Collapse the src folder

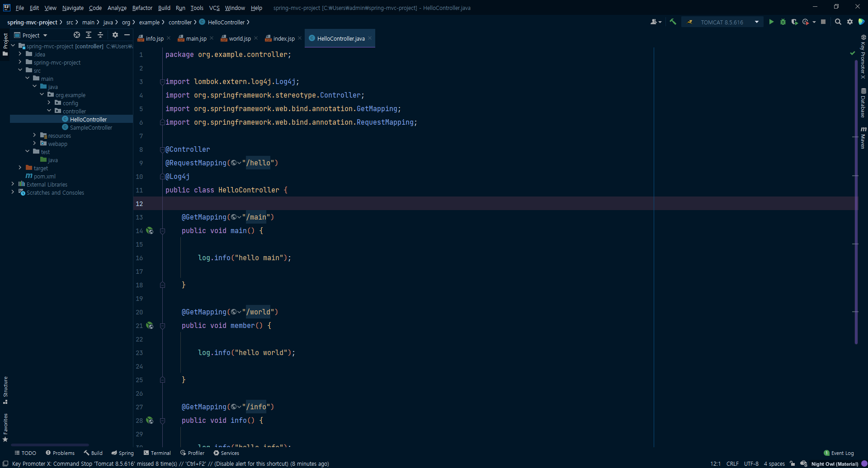tap(20, 70)
